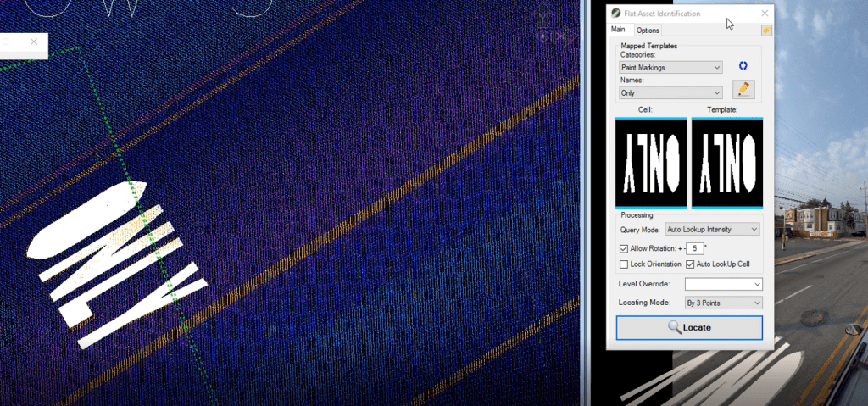This screenshot has height=406, width=868.
Task: Open the Locating Mode dropdown
Action: (x=723, y=303)
